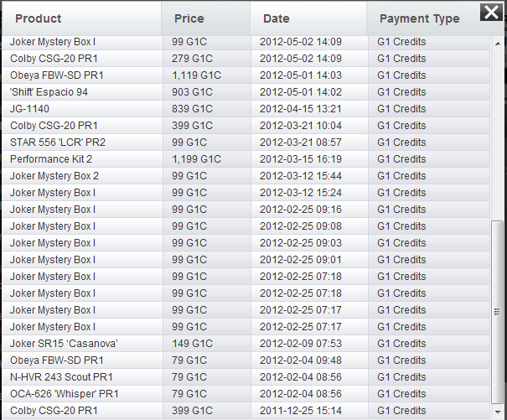507x420 pixels.
Task: Click 79 G1C in N-HVR 243 Scout row
Action: pyautogui.click(x=189, y=377)
